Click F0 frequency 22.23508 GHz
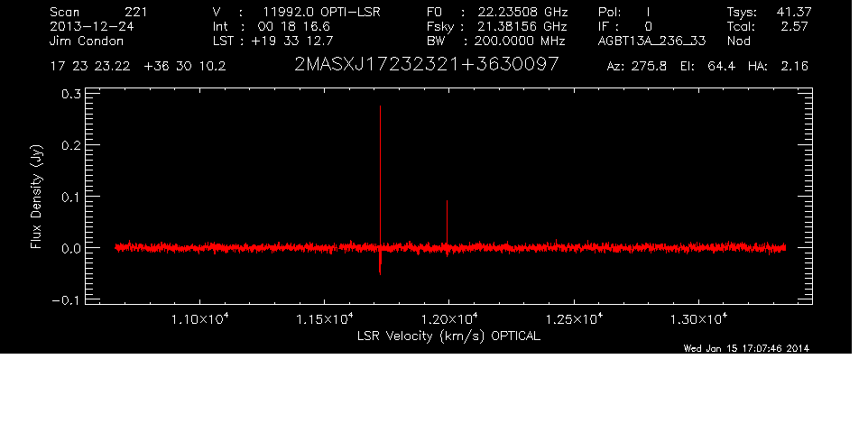The image size is (868, 442). pyautogui.click(x=522, y=12)
